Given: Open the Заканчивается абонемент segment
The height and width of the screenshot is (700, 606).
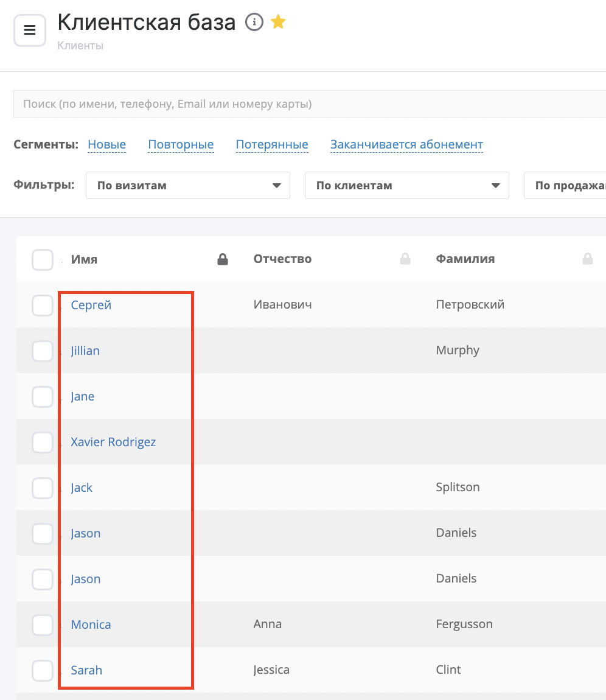Looking at the screenshot, I should [406, 145].
